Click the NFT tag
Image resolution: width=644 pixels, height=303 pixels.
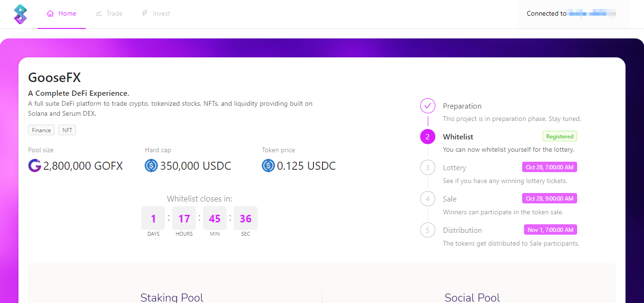pyautogui.click(x=67, y=130)
